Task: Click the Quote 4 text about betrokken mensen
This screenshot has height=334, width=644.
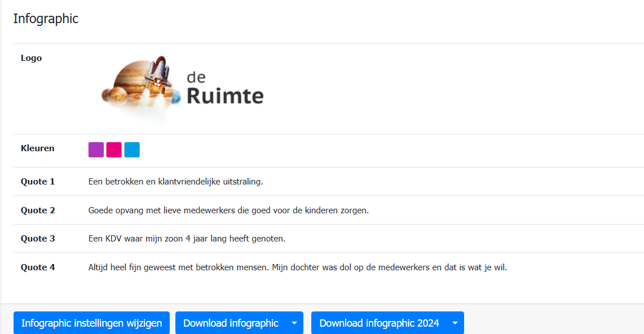Action: (297, 267)
